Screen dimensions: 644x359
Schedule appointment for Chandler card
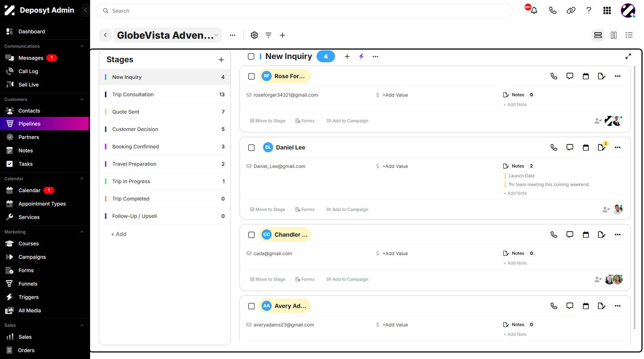tap(586, 235)
